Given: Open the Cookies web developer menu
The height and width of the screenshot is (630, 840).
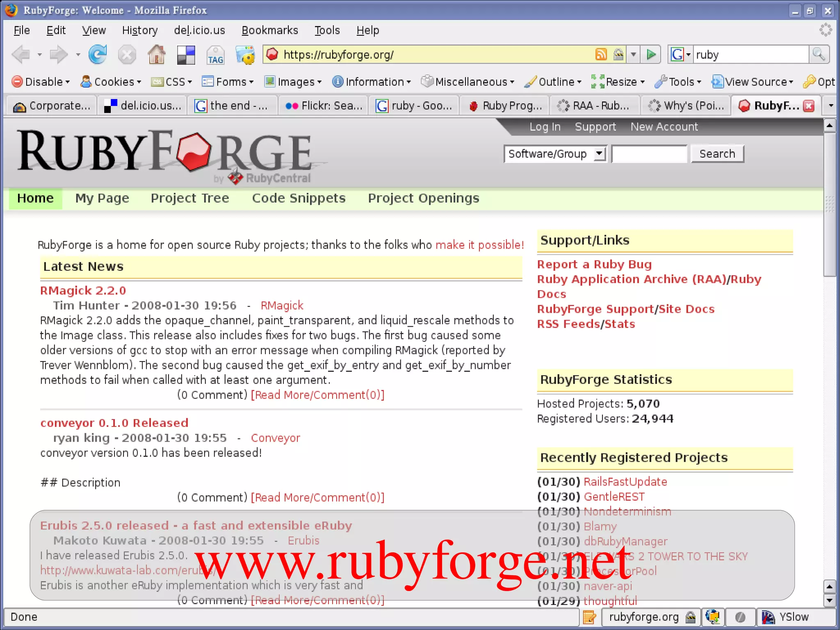Looking at the screenshot, I should tap(110, 82).
